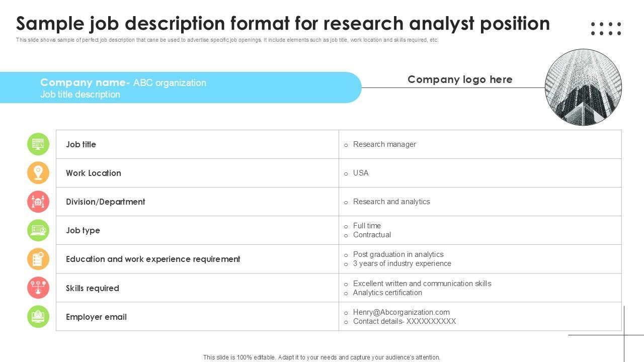The width and height of the screenshot is (644, 362).
Task: Click the 'USA' work location value
Action: tap(361, 173)
